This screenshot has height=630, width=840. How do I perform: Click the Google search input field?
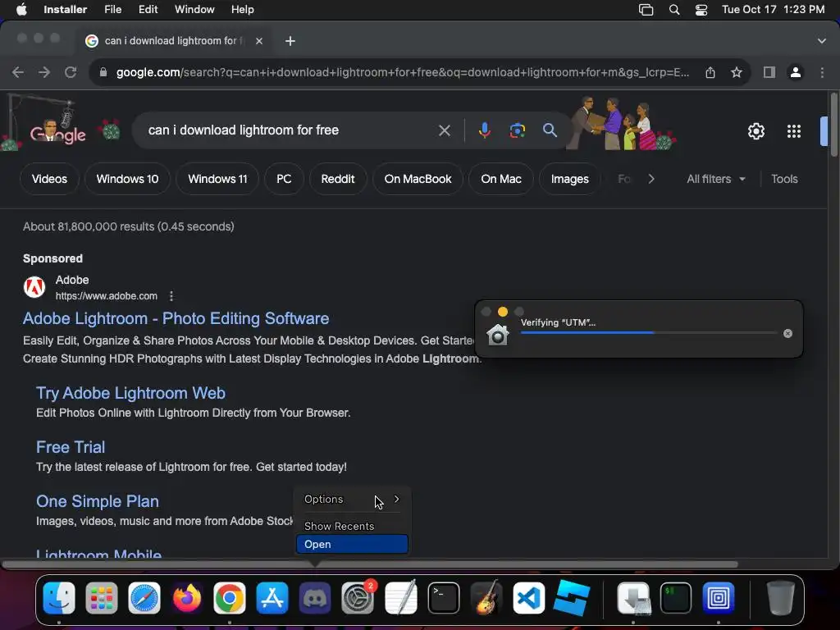tap(290, 130)
